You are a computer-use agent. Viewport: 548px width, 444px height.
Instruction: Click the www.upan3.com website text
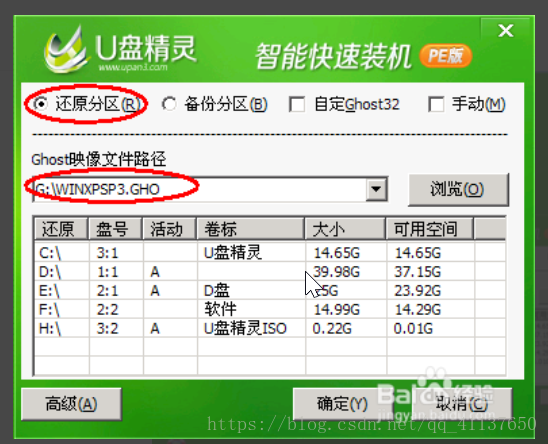[x=133, y=67]
